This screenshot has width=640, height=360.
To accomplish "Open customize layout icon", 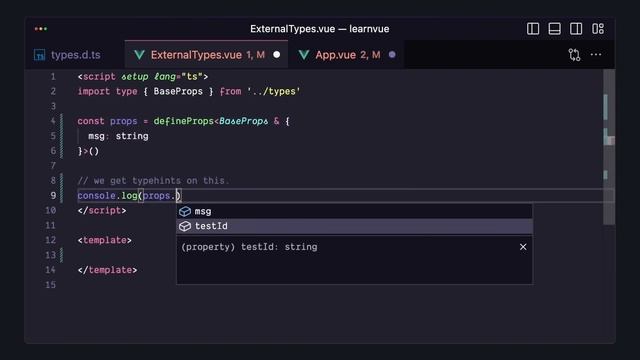I will tap(598, 29).
